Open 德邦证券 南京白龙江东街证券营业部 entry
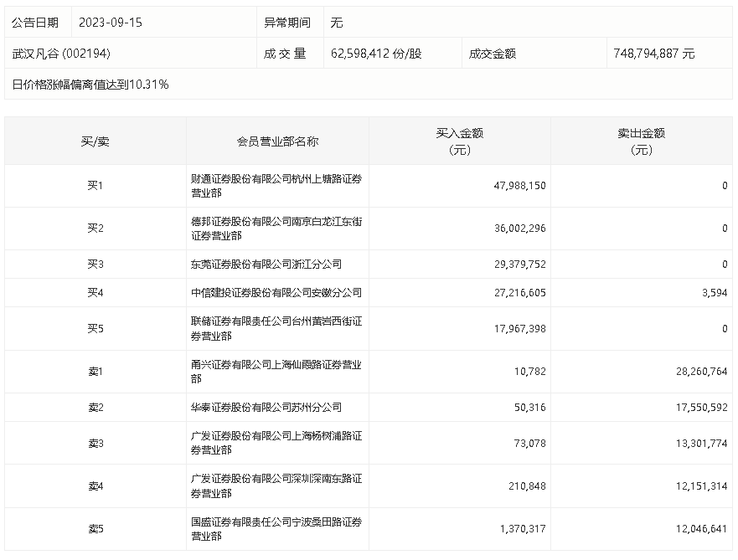Image resolution: width=738 pixels, height=560 pixels. [x=276, y=229]
